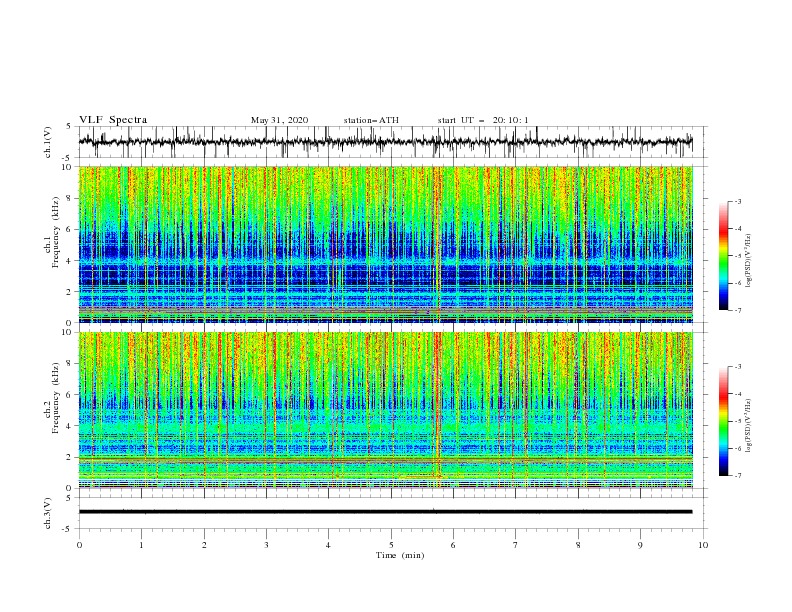The height and width of the screenshot is (612, 792).
Task: Click the "VLF Spectra" title text
Action: coord(113,120)
